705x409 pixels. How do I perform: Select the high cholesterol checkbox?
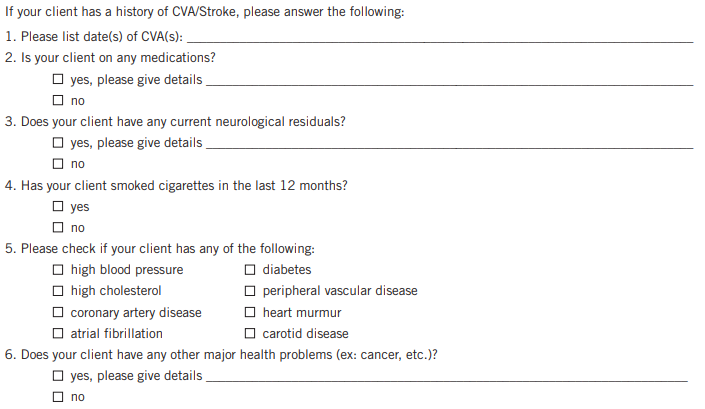click(60, 291)
